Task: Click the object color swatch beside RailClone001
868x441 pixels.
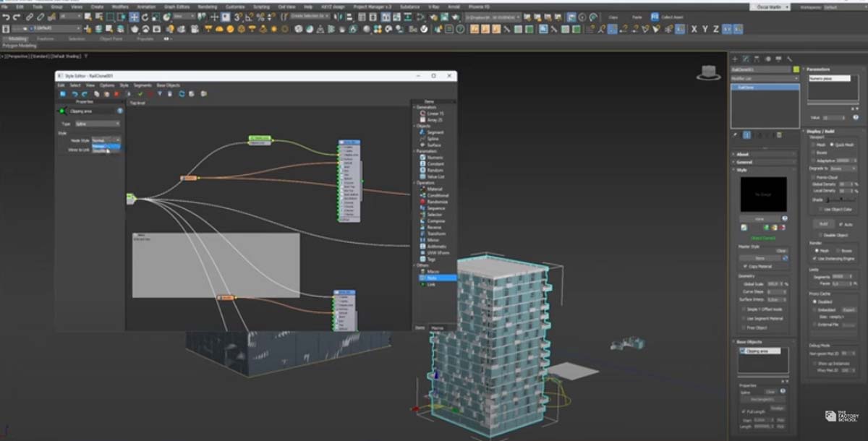Action: (x=796, y=70)
